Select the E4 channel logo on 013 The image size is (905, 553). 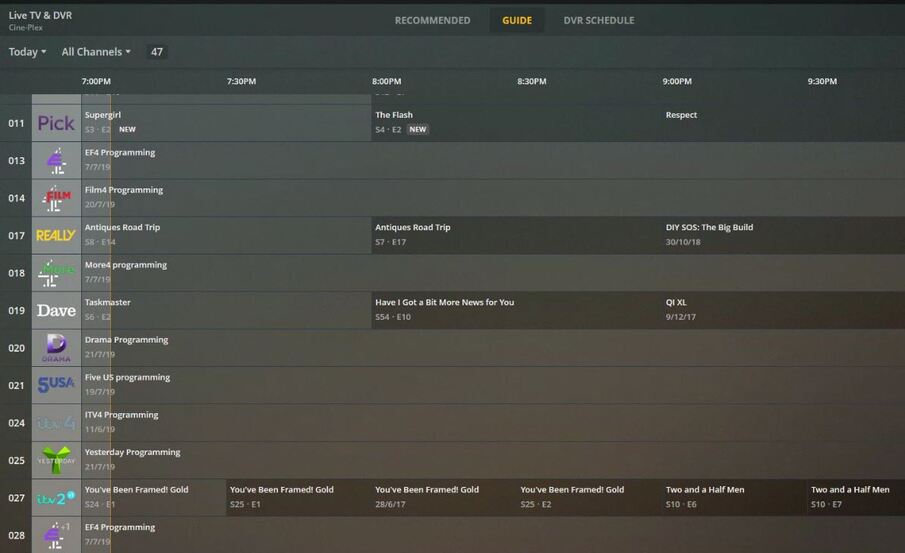pos(56,160)
